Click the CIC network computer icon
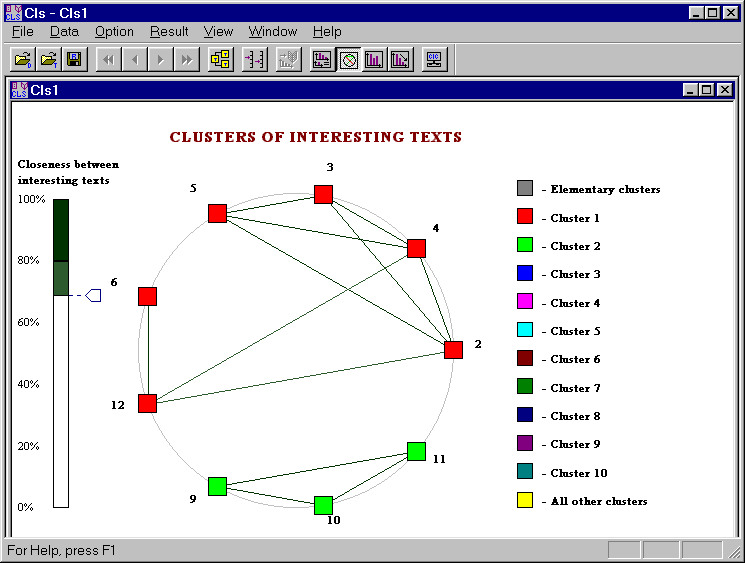This screenshot has width=745, height=563. 434,59
